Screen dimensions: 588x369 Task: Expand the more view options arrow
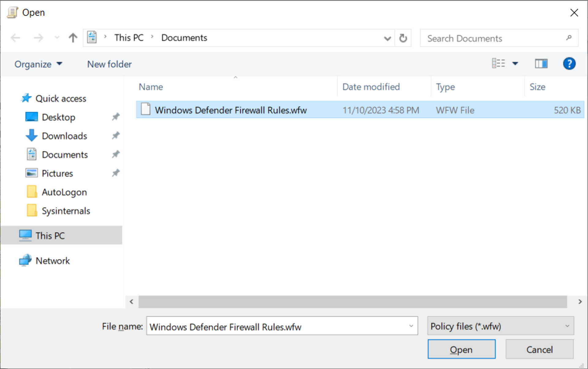(515, 64)
